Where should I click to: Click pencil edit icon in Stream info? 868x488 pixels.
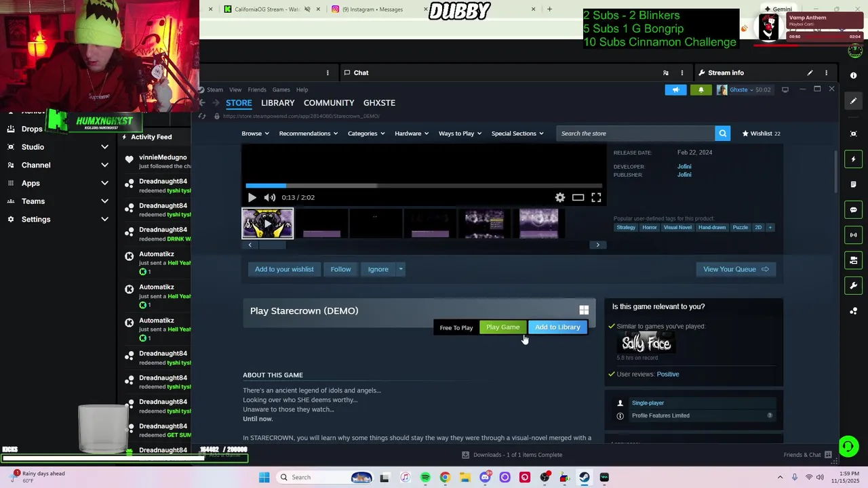click(x=810, y=73)
